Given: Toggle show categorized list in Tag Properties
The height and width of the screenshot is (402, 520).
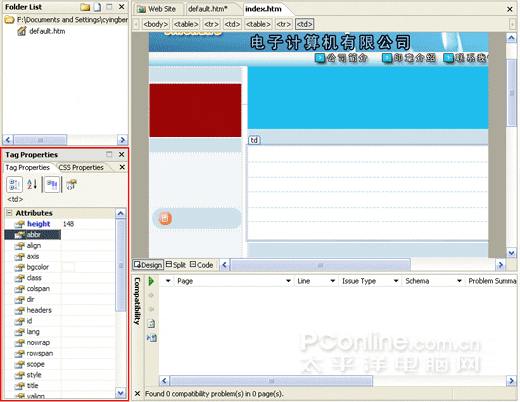Looking at the screenshot, I should [x=14, y=184].
